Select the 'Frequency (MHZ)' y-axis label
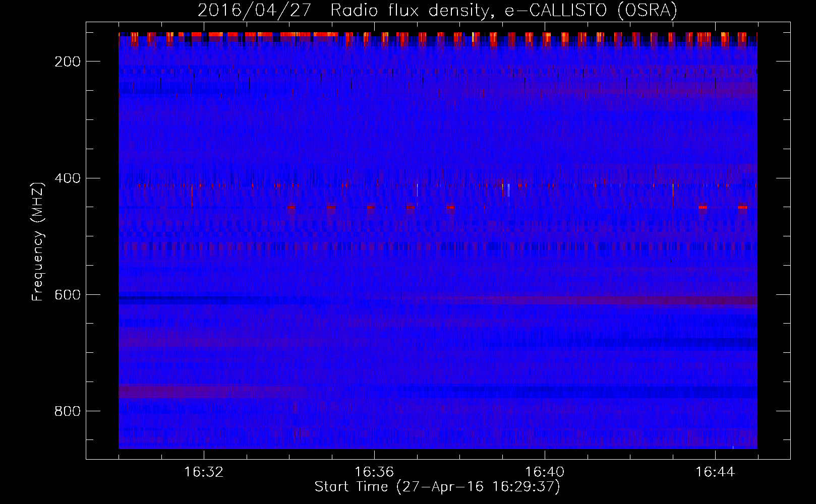 38,241
